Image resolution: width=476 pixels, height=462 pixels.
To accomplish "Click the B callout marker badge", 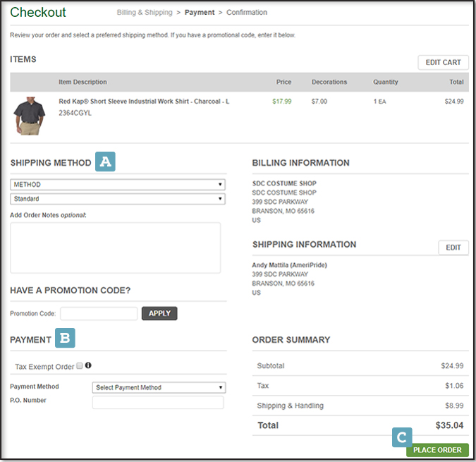I will (x=65, y=339).
